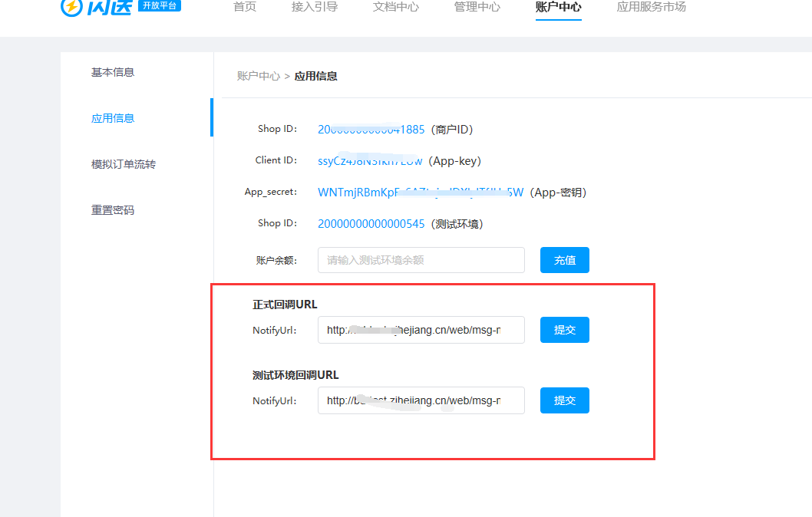The width and height of the screenshot is (812, 517).
Task: Focus the 正式回调URL NotifyUrl input
Action: coord(421,330)
